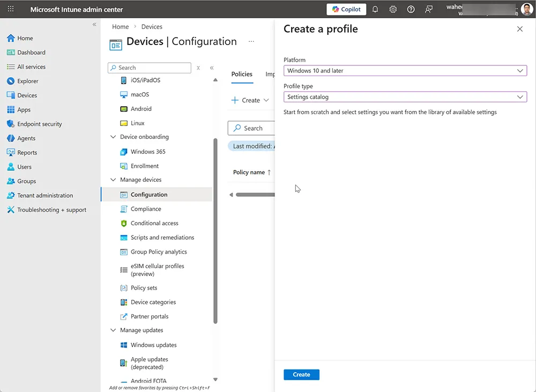Click the user account avatar
This screenshot has width=536, height=392.
point(527,9)
